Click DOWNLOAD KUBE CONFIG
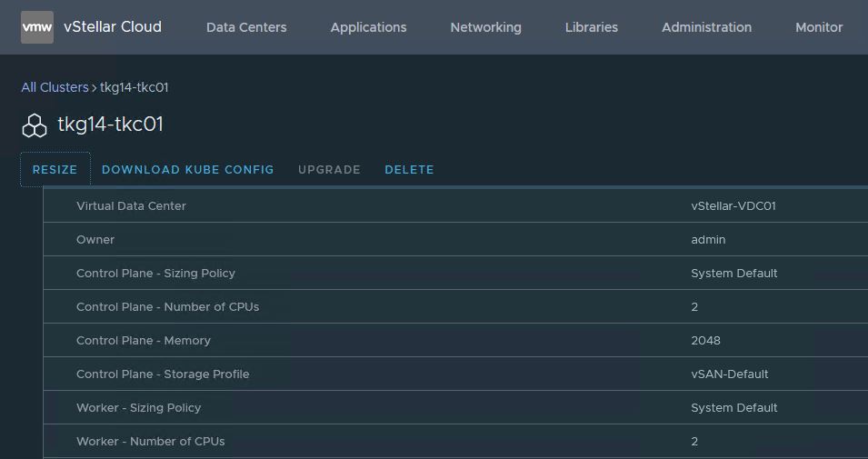 187,170
